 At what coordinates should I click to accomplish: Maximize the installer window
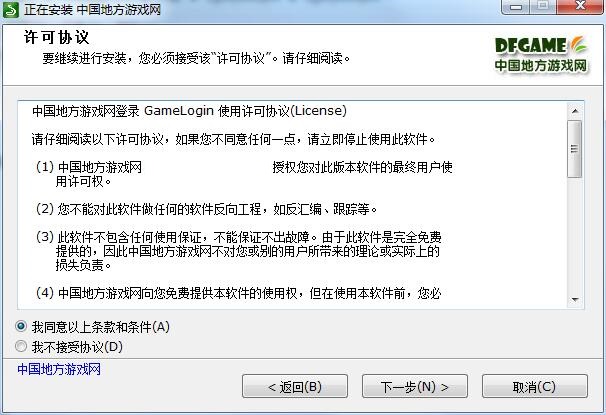point(543,7)
